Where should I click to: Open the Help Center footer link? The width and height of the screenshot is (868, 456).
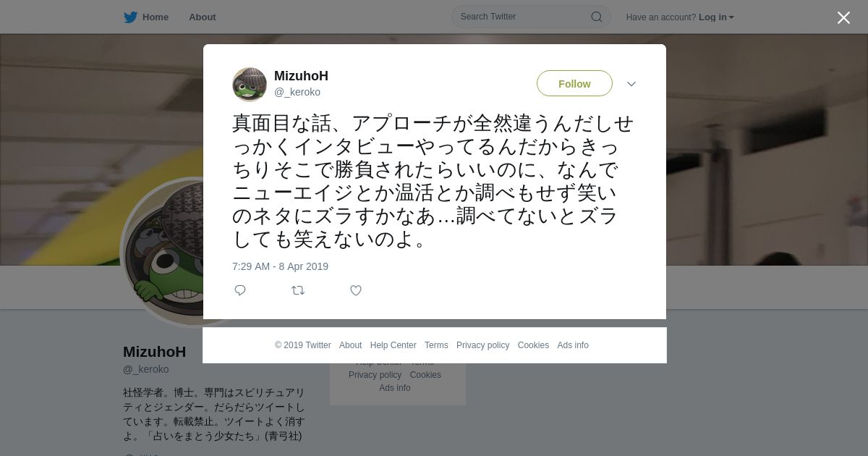coord(393,345)
